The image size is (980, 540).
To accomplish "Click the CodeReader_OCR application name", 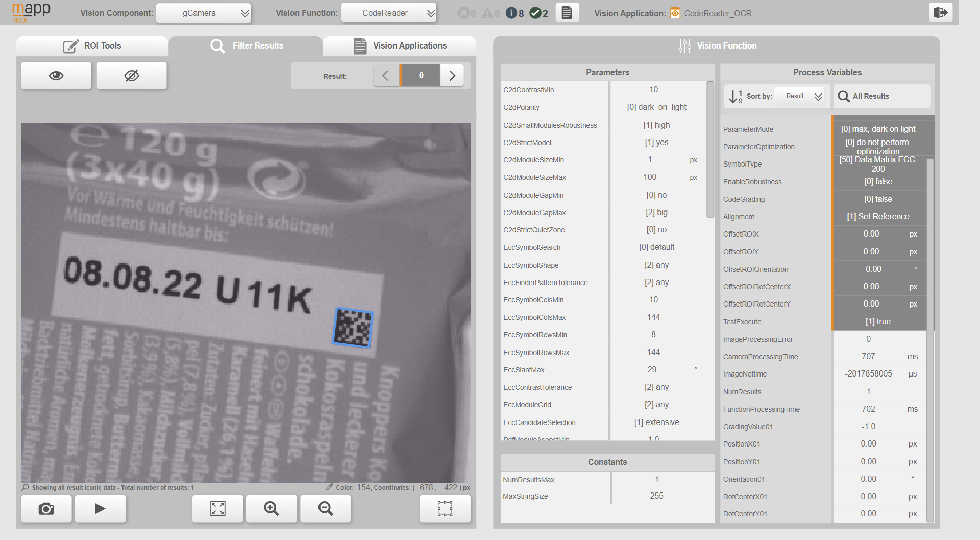I will tap(718, 13).
